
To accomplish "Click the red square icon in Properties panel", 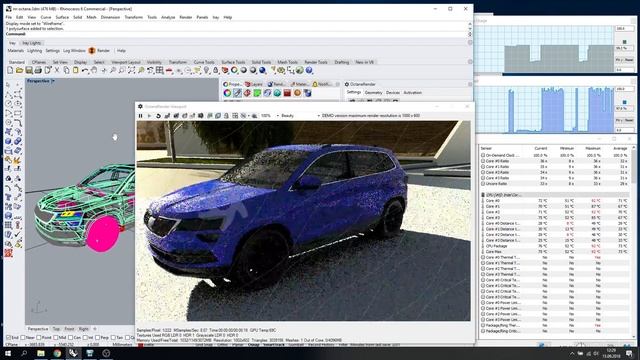I will pos(287,93).
